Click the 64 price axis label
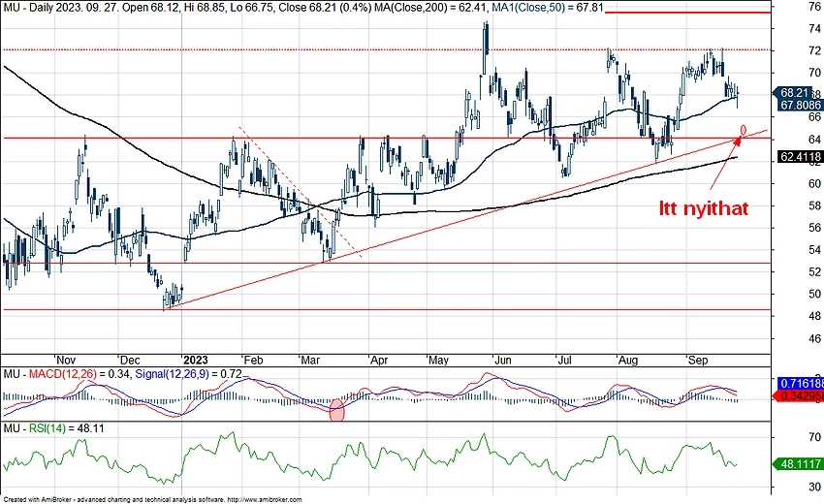 [815, 140]
